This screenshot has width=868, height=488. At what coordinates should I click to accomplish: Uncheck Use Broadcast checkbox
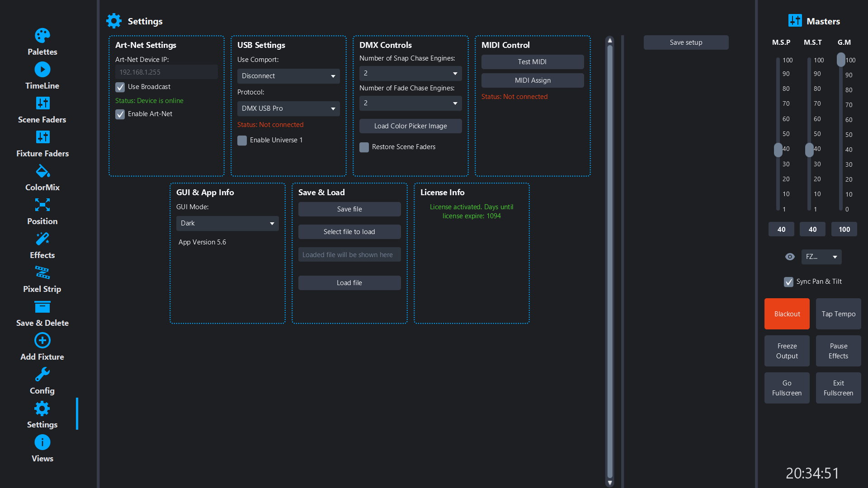click(120, 87)
